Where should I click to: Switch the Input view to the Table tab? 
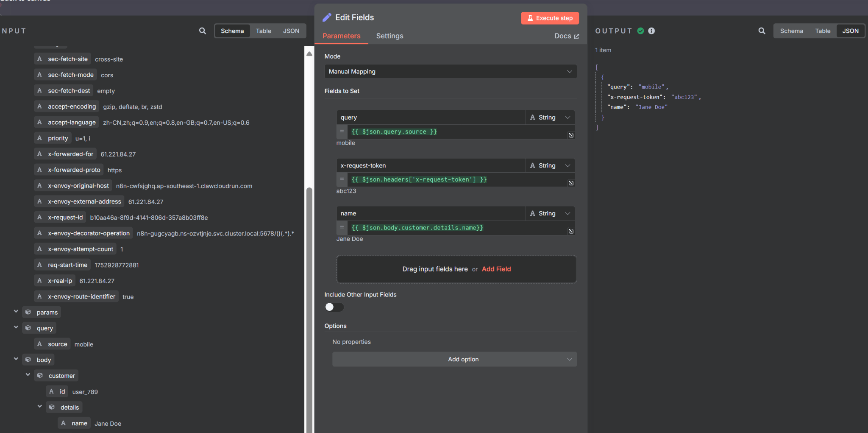[263, 31]
